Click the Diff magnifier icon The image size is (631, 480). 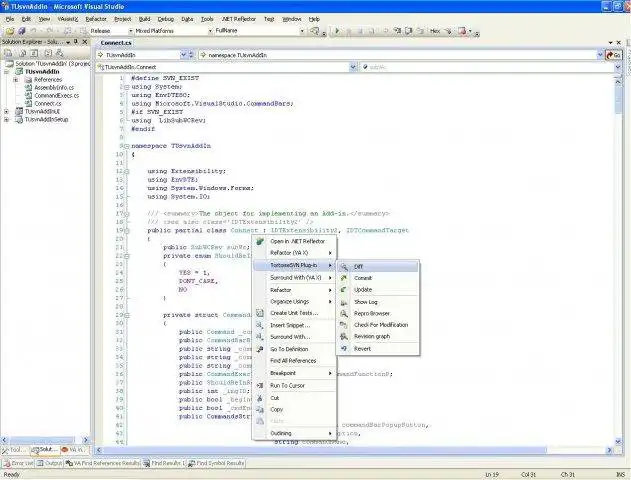point(344,267)
